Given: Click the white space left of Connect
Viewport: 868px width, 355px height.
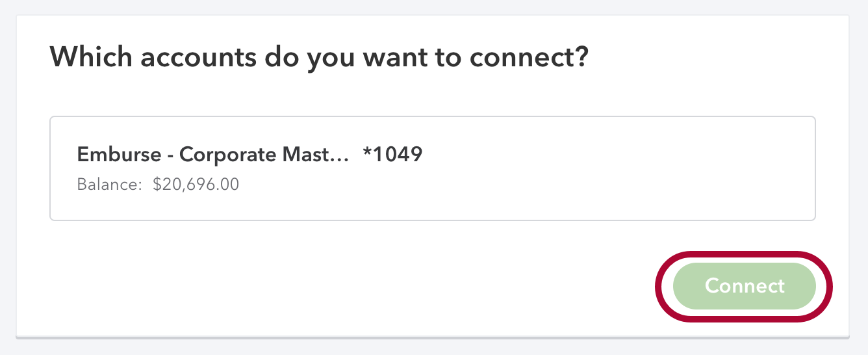Looking at the screenshot, I should [x=455, y=286].
